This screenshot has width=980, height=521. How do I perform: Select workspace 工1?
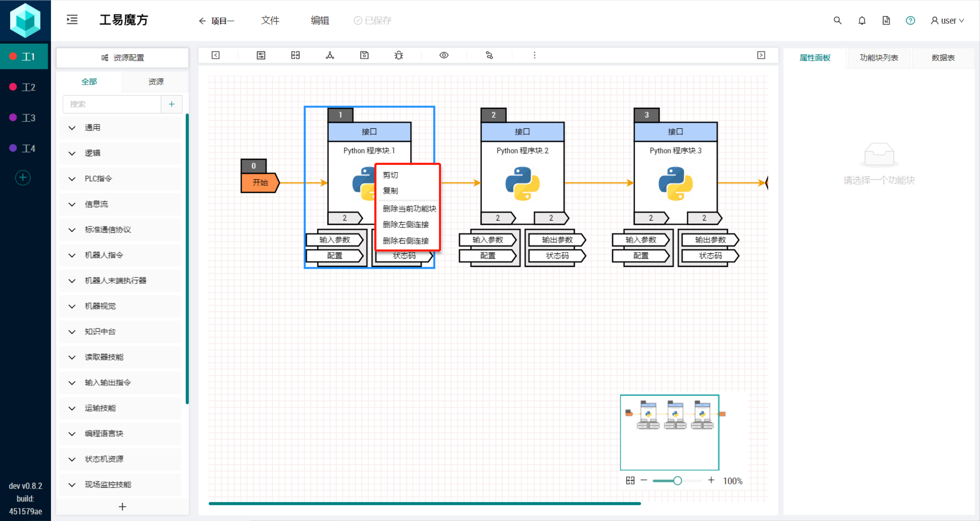[24, 57]
